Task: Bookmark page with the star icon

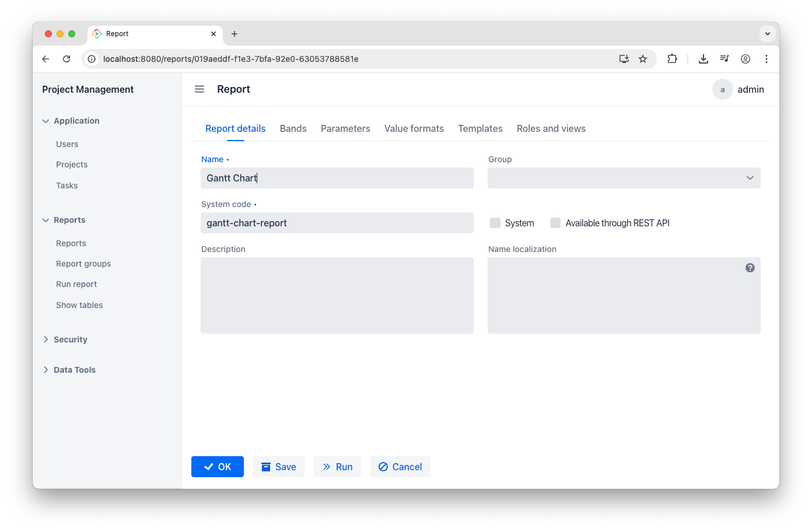Action: [643, 59]
